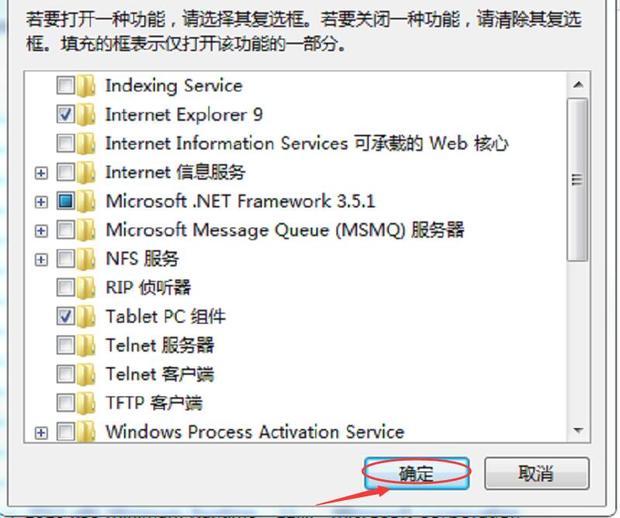The image size is (620, 518).
Task: Enable the Telnet 客户端 checkbox
Action: pyautogui.click(x=65, y=374)
